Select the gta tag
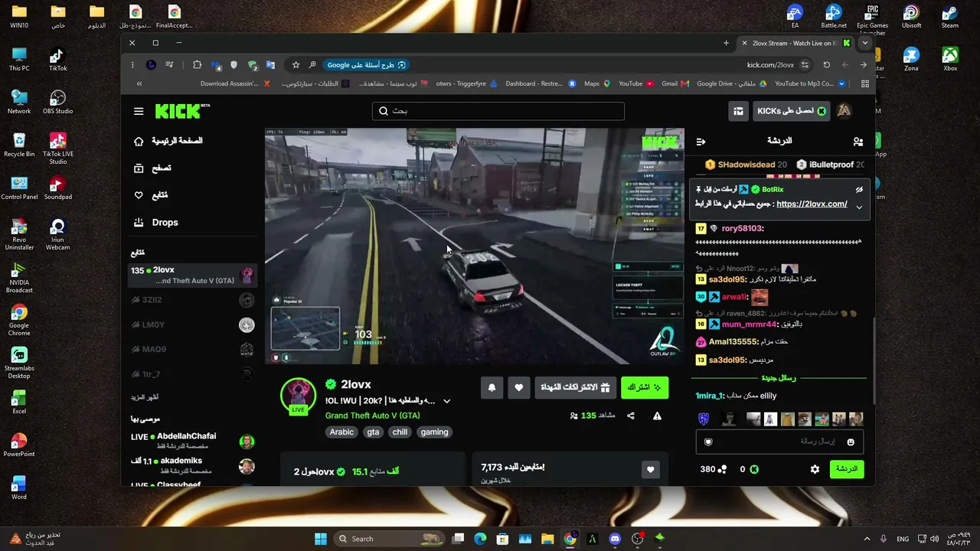The width and height of the screenshot is (980, 551). click(x=373, y=432)
